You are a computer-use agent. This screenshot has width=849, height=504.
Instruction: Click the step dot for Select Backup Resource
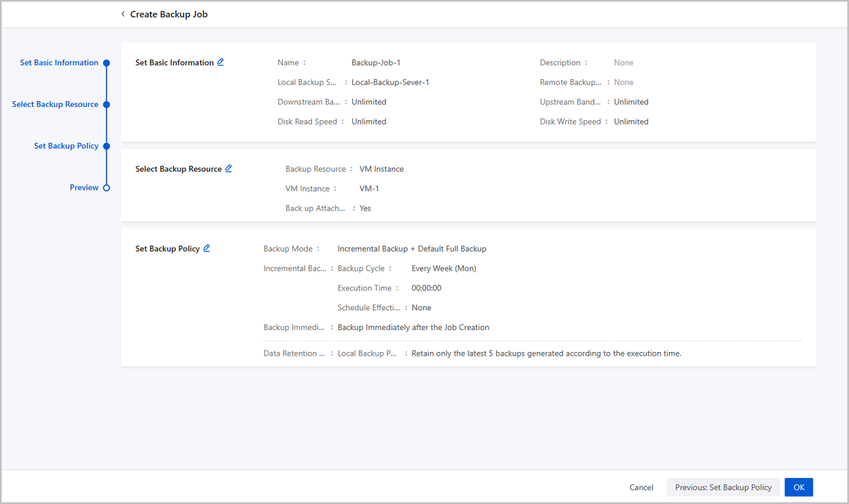tap(107, 105)
